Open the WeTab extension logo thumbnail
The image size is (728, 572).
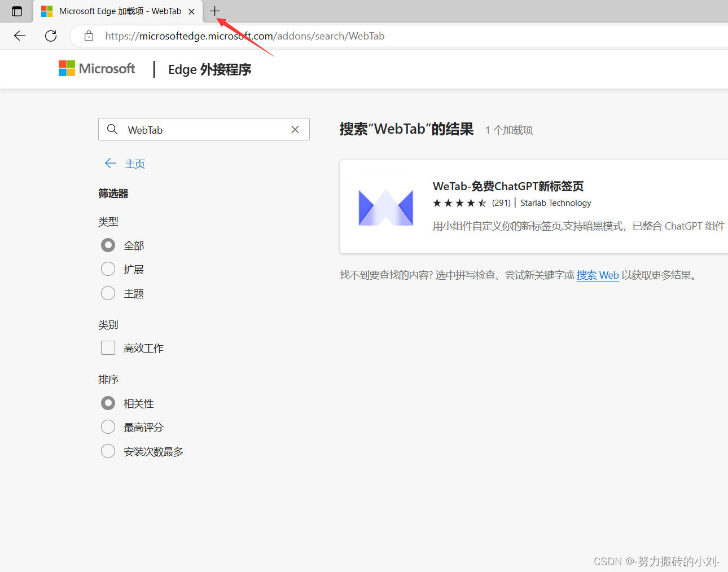(386, 207)
